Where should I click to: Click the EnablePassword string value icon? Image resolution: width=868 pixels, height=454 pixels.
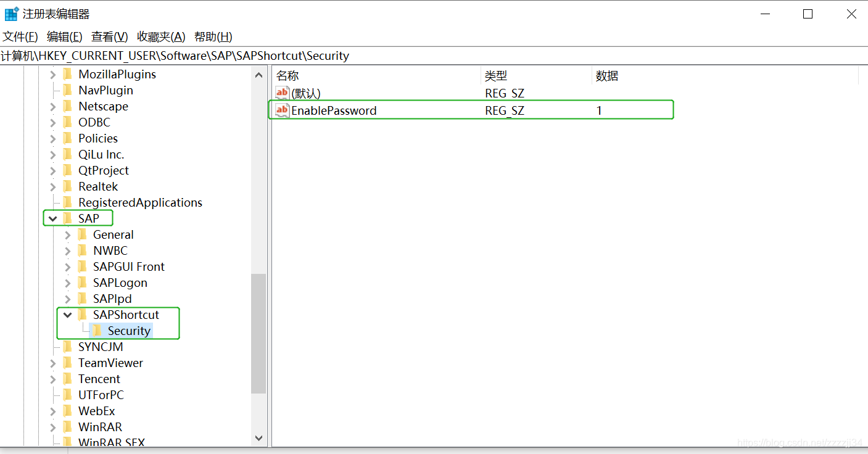pyautogui.click(x=282, y=110)
